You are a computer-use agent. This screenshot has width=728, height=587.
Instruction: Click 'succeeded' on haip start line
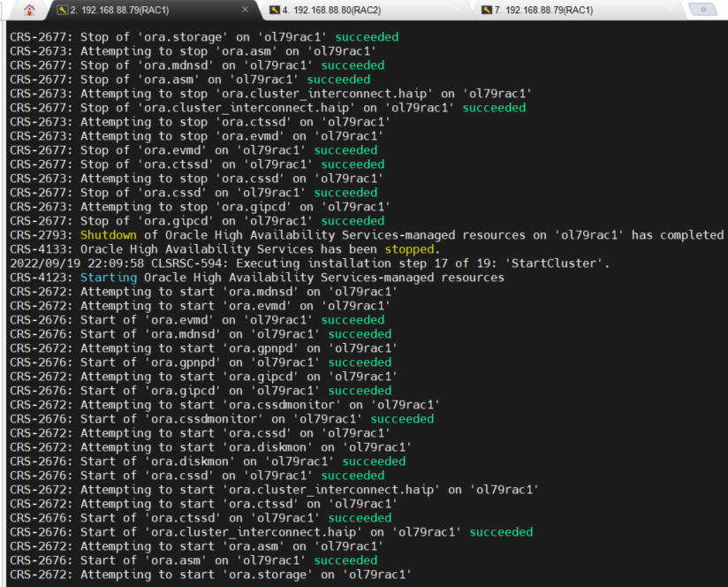click(x=501, y=532)
